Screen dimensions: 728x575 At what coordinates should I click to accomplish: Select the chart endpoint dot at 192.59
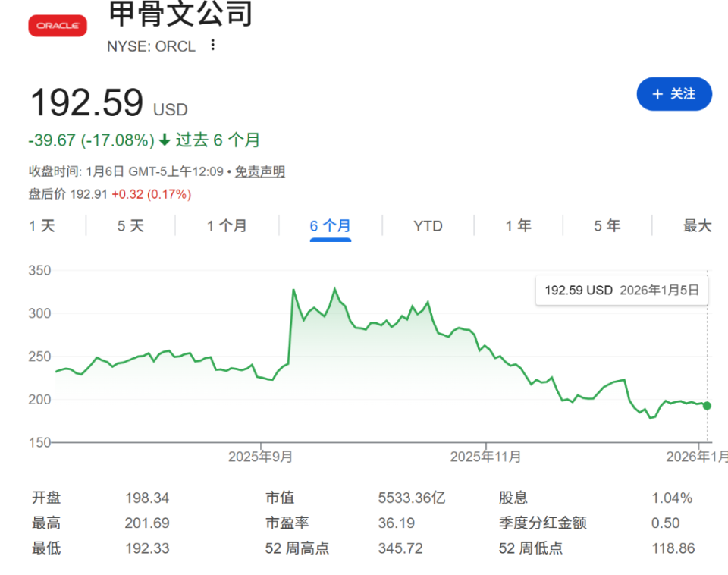coord(706,406)
